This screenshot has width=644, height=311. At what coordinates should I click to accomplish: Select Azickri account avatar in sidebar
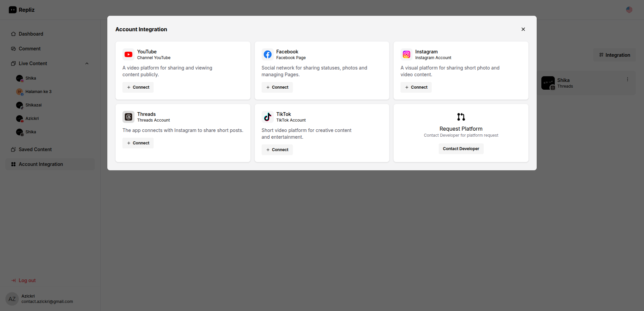click(19, 119)
